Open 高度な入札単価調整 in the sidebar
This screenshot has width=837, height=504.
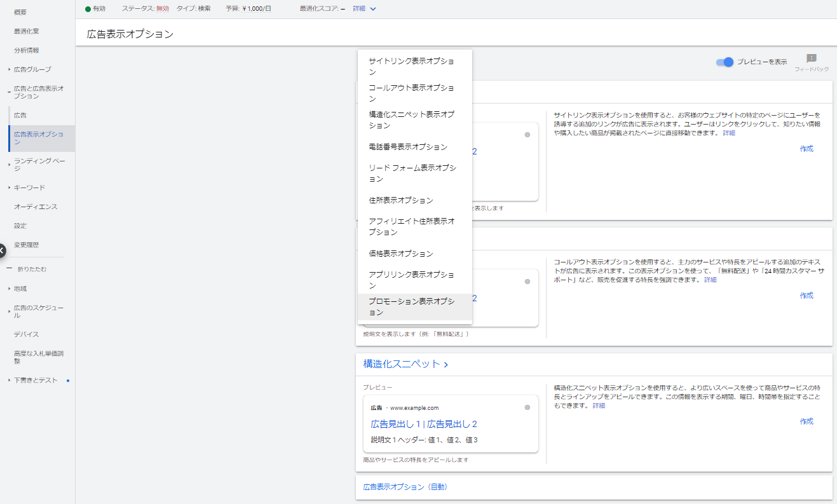coord(39,357)
